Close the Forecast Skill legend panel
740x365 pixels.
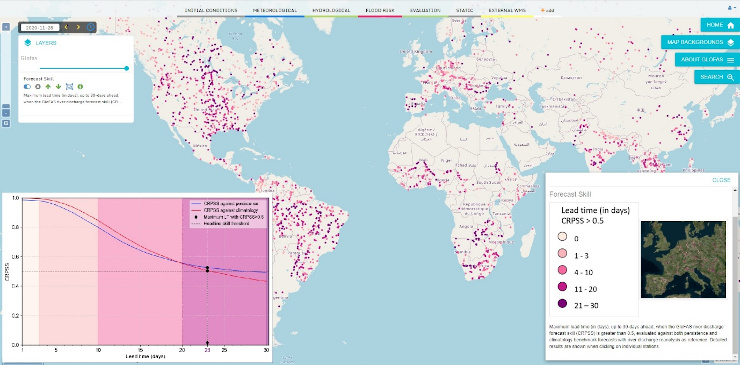721,180
